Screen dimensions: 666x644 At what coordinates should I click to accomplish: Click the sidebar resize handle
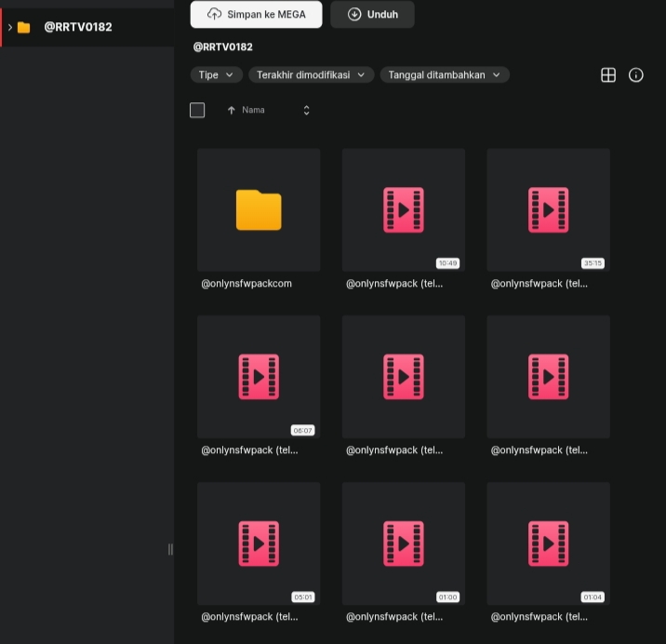(x=170, y=550)
